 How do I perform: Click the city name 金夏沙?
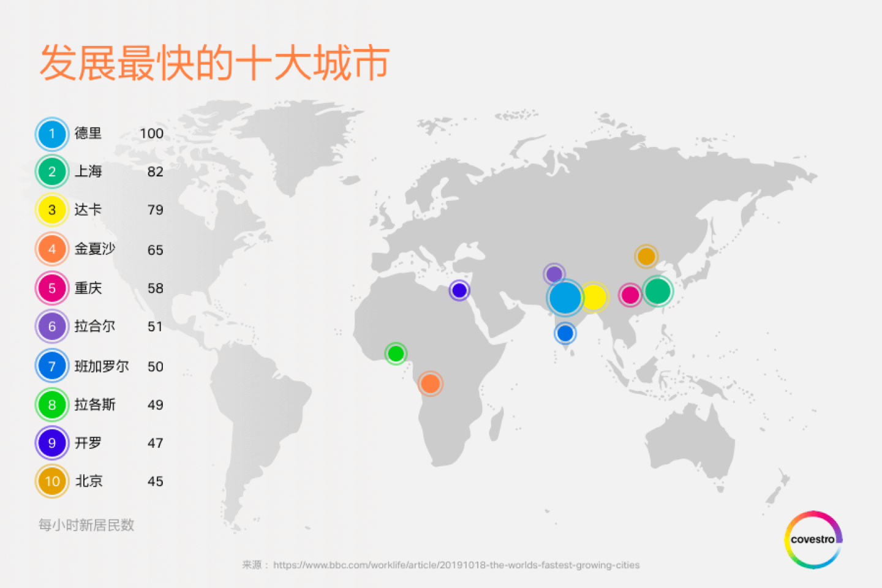pos(95,249)
